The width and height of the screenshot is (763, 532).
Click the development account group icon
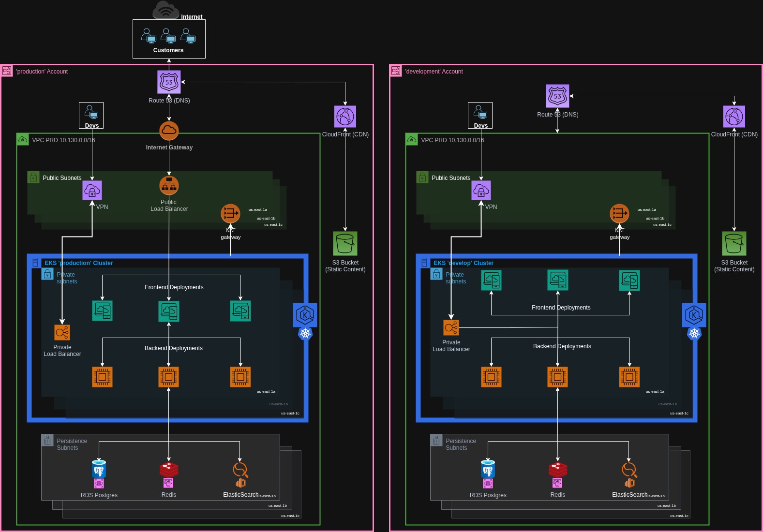coord(396,71)
